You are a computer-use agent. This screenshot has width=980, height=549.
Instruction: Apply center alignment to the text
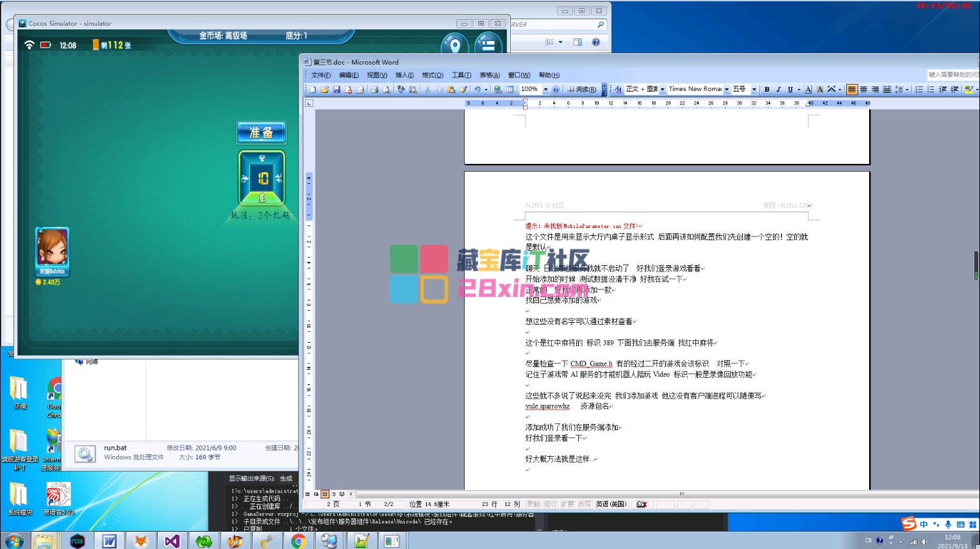click(x=863, y=90)
